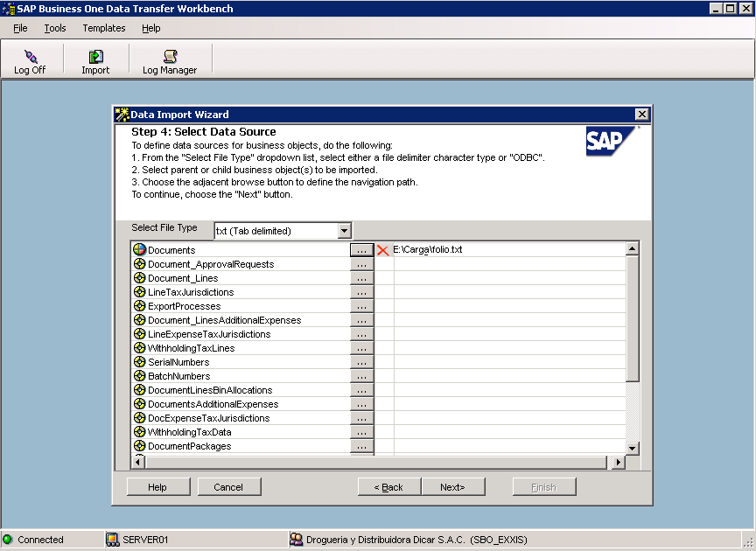Select the E:\Carga\folio.txt path field
The image size is (756, 551).
pos(464,248)
